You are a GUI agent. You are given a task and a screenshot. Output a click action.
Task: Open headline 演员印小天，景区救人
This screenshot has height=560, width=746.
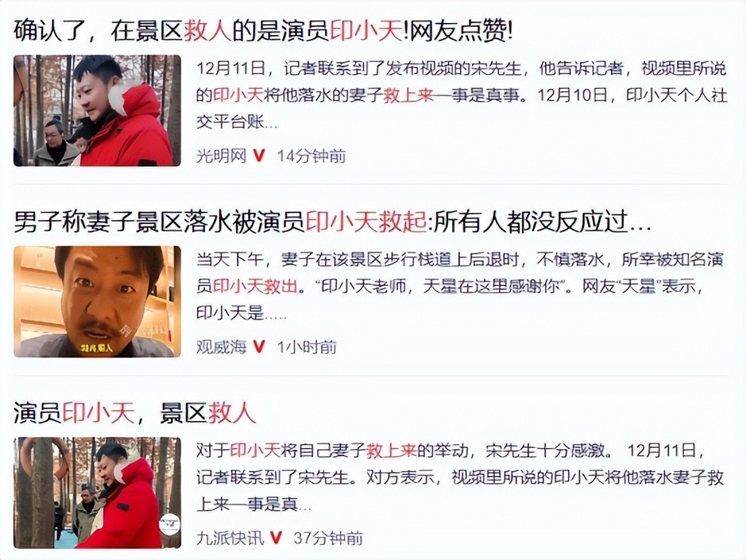(x=135, y=413)
